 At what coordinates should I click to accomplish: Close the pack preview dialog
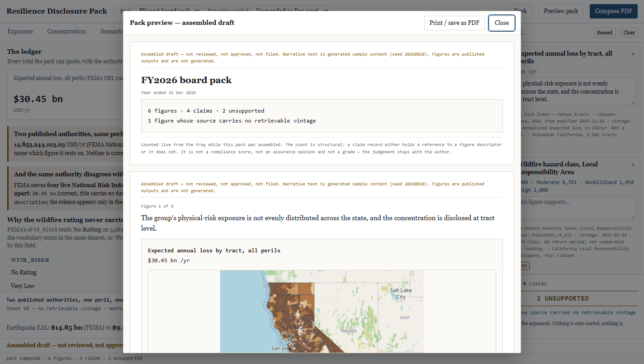click(502, 23)
